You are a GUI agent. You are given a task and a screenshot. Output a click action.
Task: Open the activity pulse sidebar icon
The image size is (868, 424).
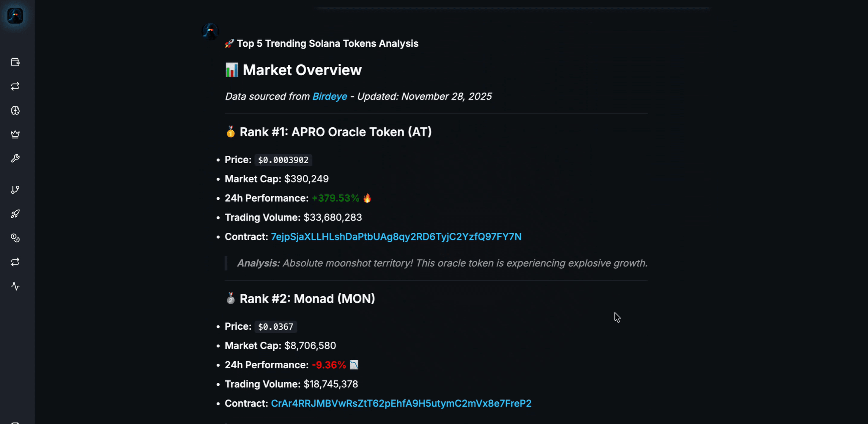point(15,286)
